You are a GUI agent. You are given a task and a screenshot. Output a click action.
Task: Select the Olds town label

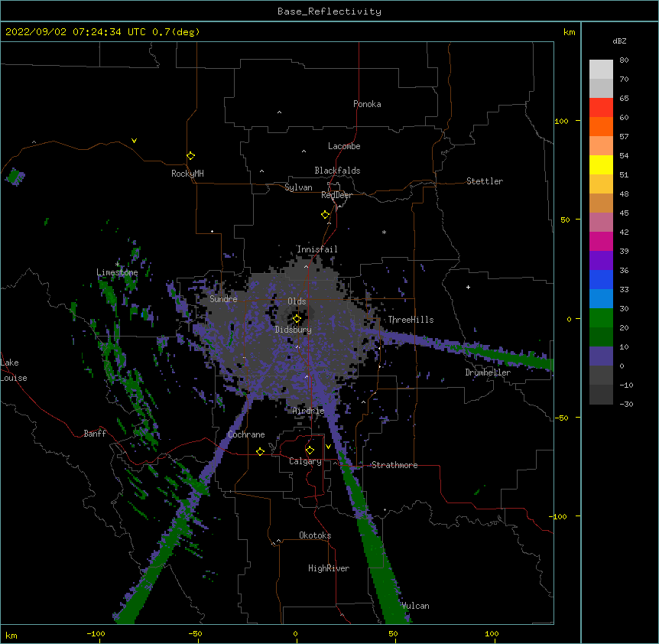click(x=297, y=301)
